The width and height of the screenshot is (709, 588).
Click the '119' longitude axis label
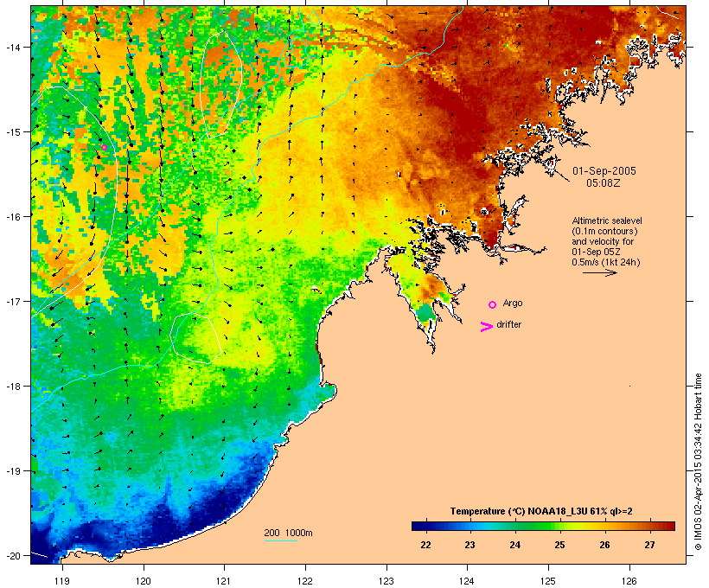62,581
